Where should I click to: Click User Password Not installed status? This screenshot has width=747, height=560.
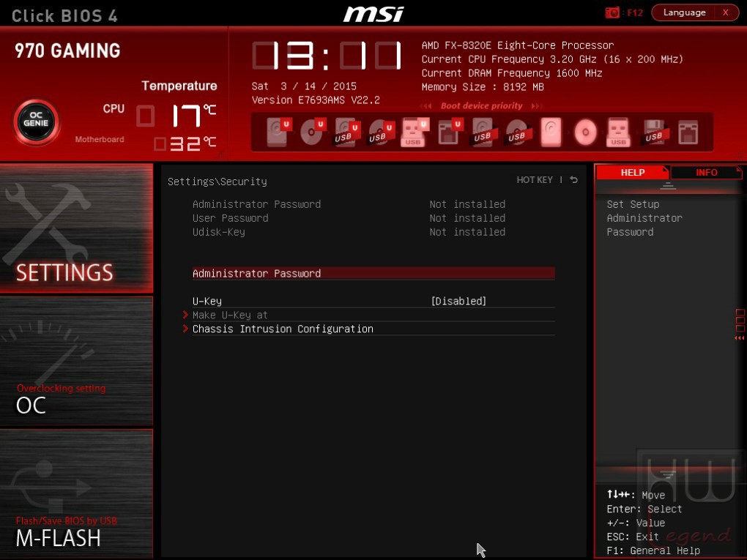tap(467, 217)
